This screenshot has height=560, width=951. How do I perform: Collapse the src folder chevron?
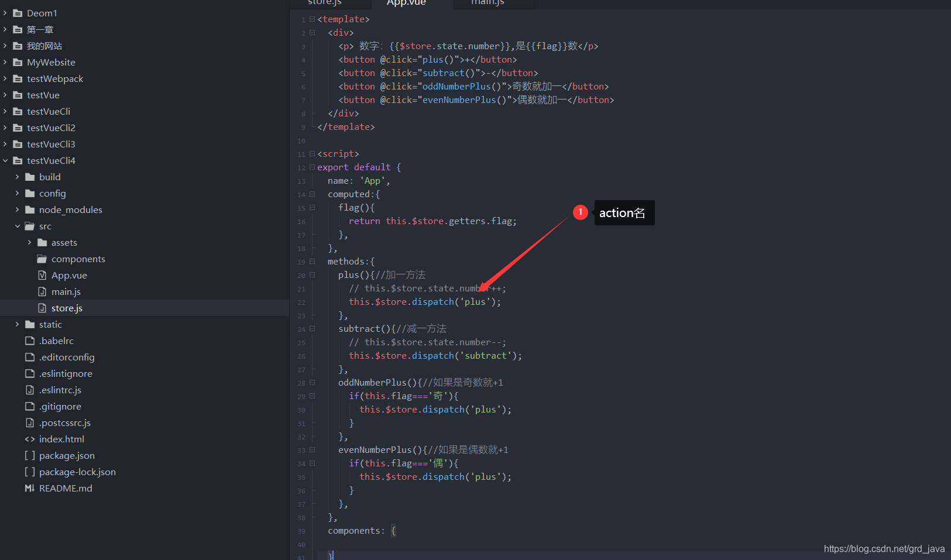pos(17,226)
